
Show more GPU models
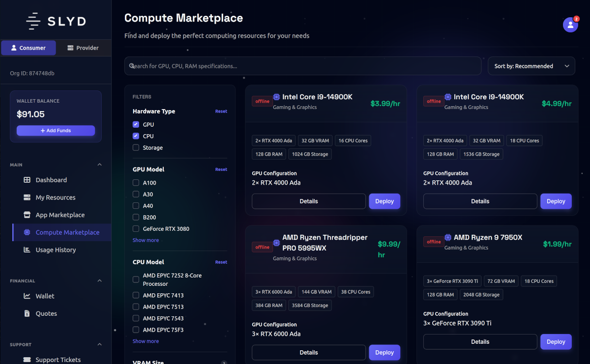pyautogui.click(x=146, y=240)
